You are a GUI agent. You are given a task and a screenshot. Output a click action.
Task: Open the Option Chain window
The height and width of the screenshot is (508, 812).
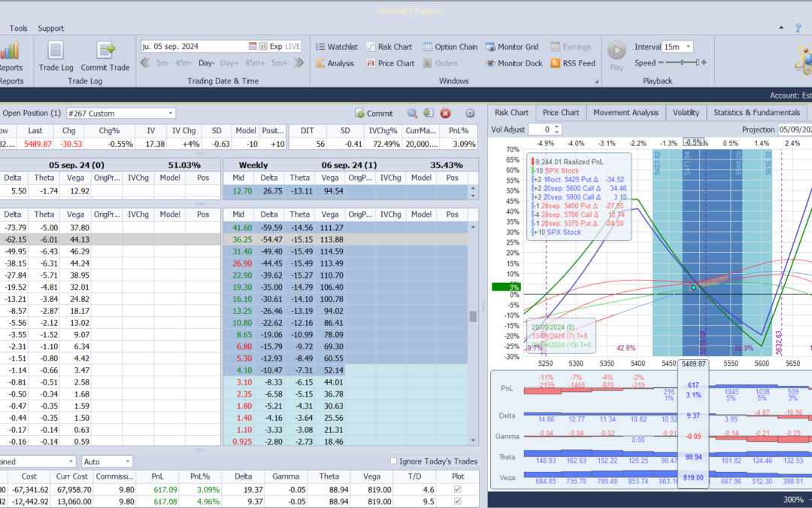tap(450, 47)
